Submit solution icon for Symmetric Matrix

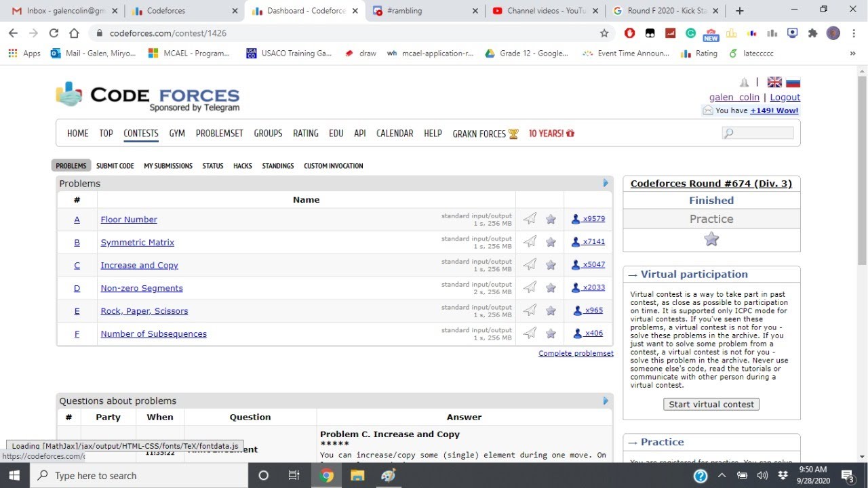point(530,241)
